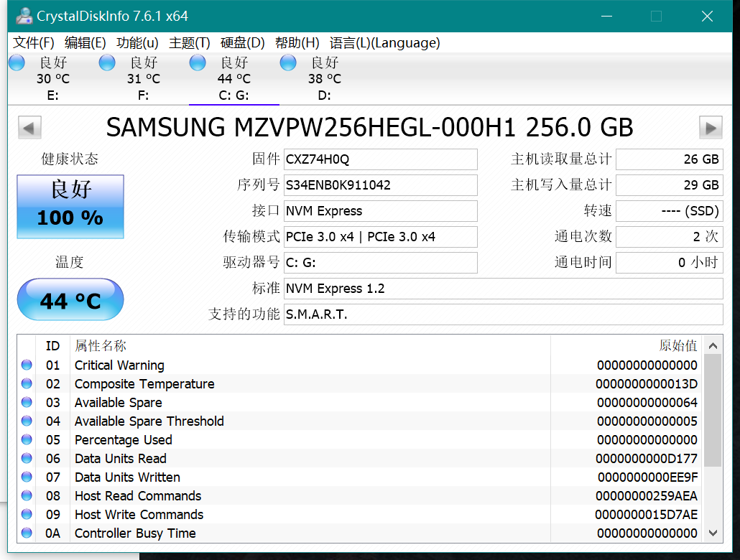This screenshot has height=560, width=740.
Task: Open the 主题(T) menu
Action: (189, 43)
